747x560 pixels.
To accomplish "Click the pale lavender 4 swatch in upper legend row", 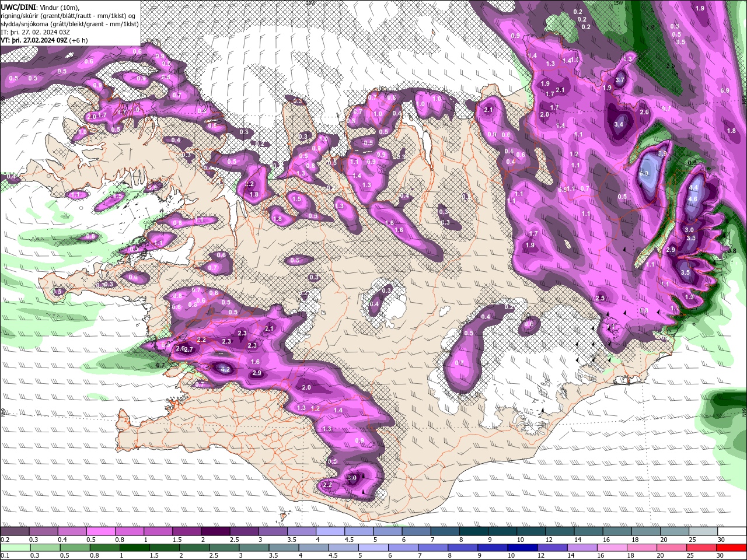I will click(330, 531).
